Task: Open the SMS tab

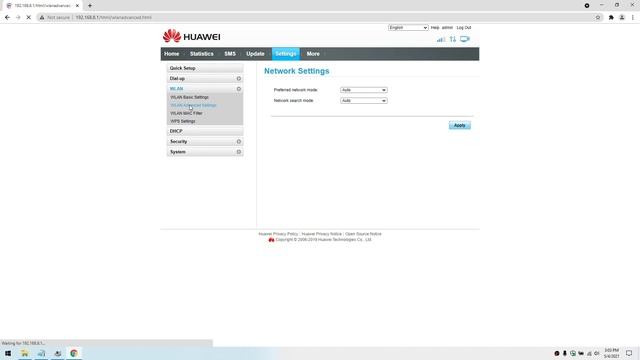Action: [x=230, y=54]
